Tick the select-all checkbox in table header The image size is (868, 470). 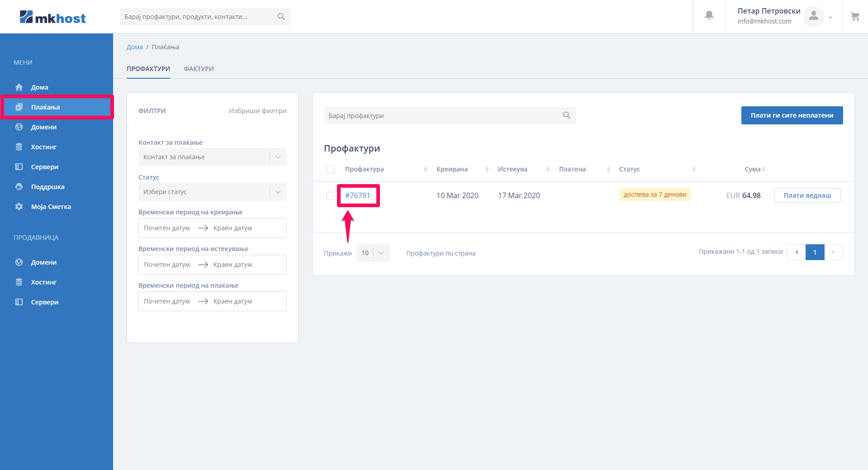(x=330, y=169)
